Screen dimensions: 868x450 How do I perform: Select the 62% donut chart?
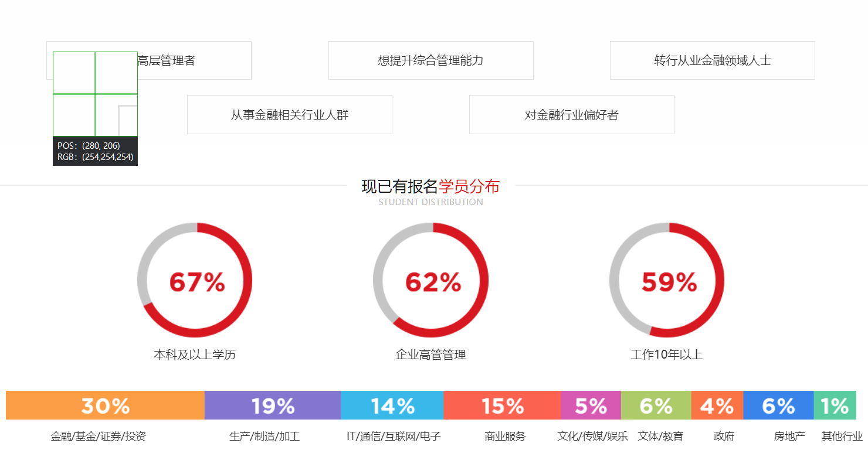coord(431,281)
